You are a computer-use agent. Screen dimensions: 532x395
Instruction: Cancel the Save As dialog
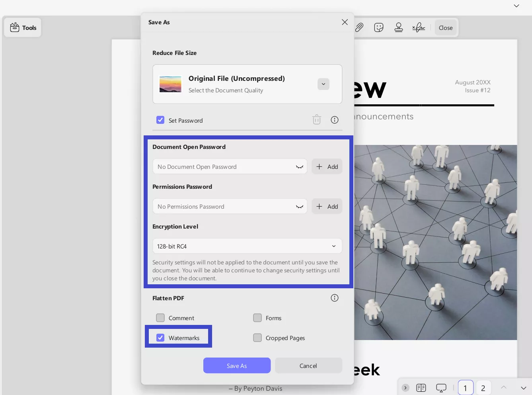pos(308,366)
